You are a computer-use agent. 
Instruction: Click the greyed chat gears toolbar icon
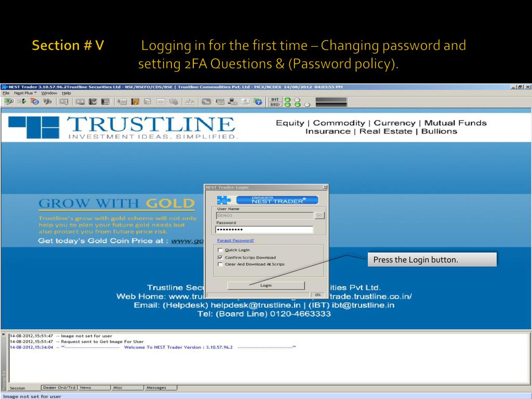click(x=174, y=102)
